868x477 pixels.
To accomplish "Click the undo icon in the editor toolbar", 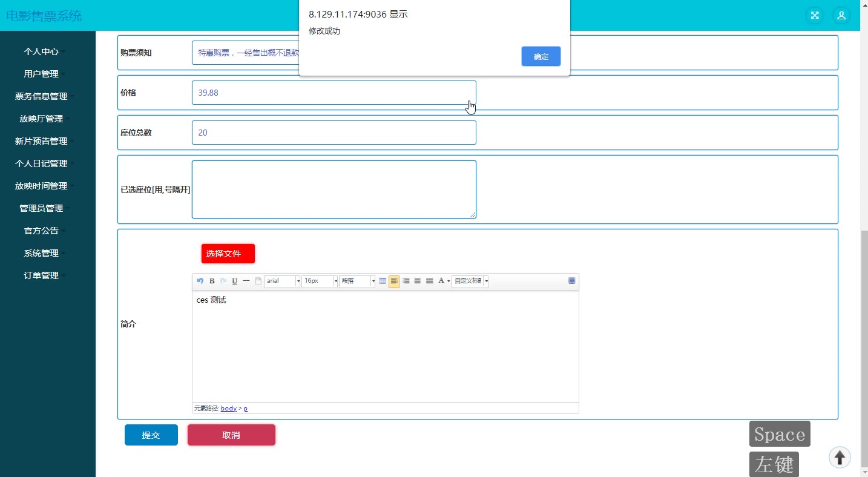I will (200, 281).
